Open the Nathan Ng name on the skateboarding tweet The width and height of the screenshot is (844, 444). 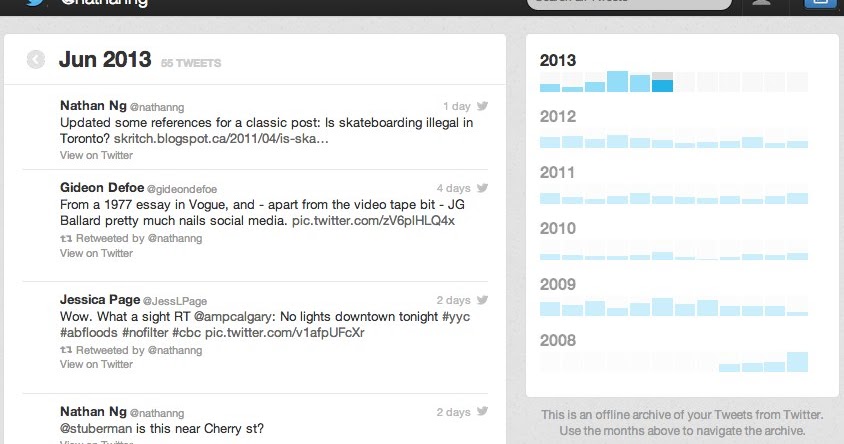pos(93,105)
